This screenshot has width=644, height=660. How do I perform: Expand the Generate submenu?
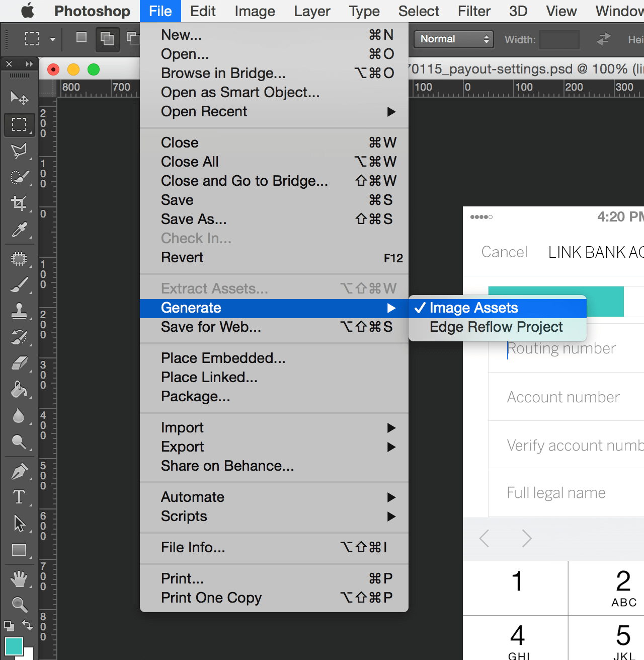coord(274,308)
